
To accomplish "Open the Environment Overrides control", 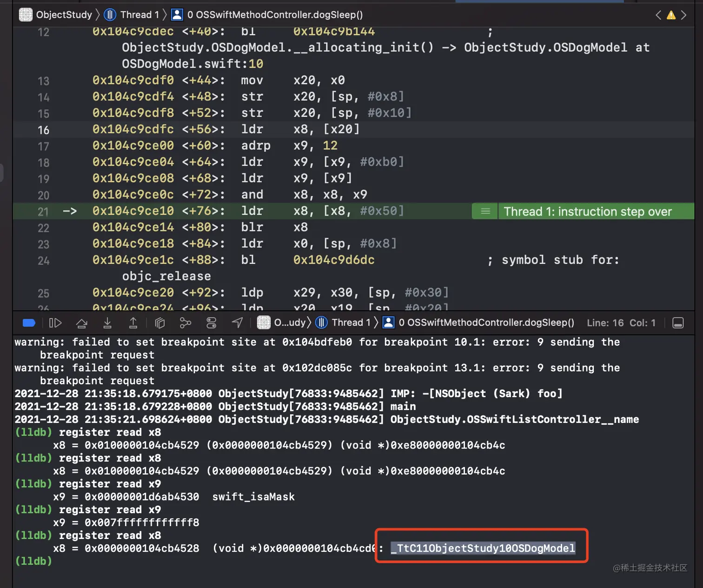I will [x=212, y=323].
